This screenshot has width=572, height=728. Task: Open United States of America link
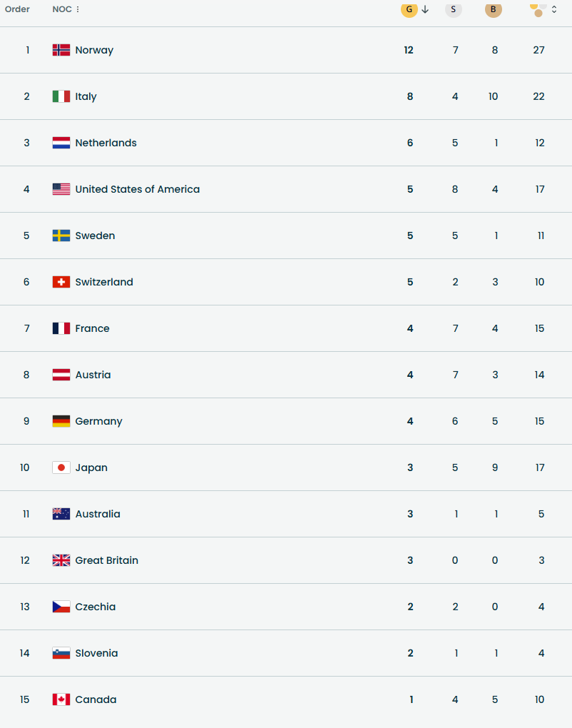tap(137, 189)
